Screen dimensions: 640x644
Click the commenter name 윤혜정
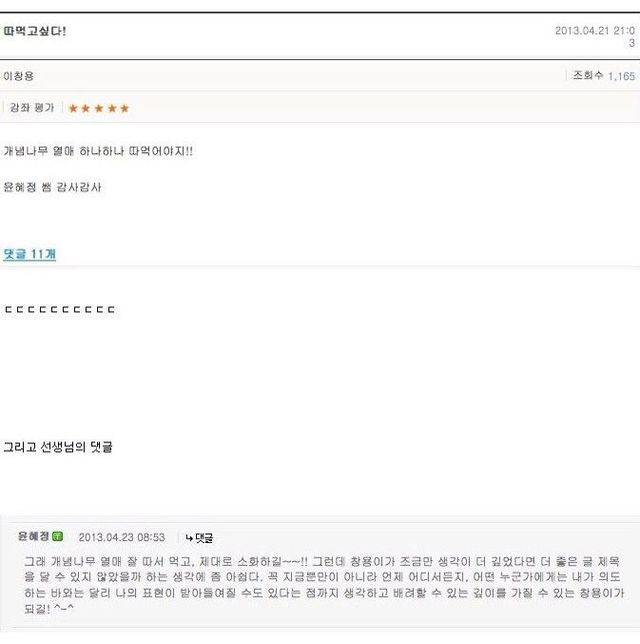point(34,537)
